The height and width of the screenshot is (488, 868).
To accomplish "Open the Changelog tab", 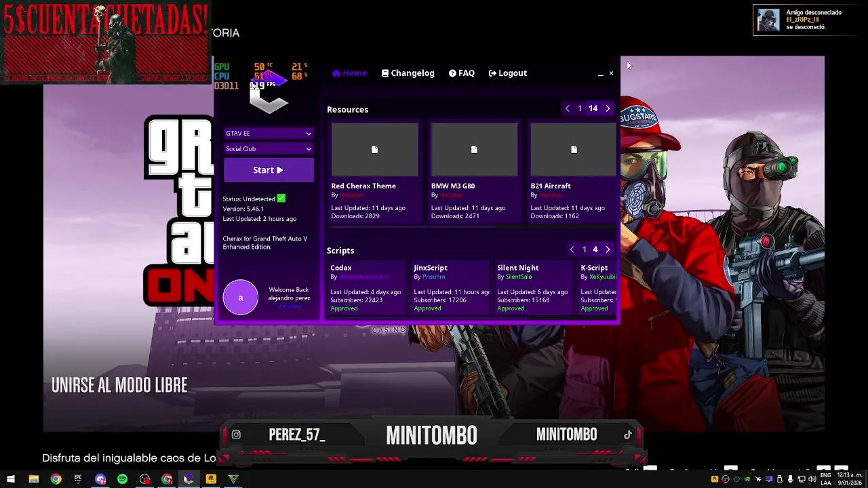I will click(x=408, y=73).
